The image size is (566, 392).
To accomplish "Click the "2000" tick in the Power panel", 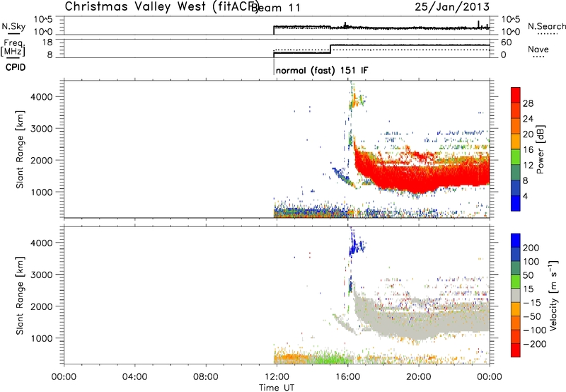I will point(42,160).
